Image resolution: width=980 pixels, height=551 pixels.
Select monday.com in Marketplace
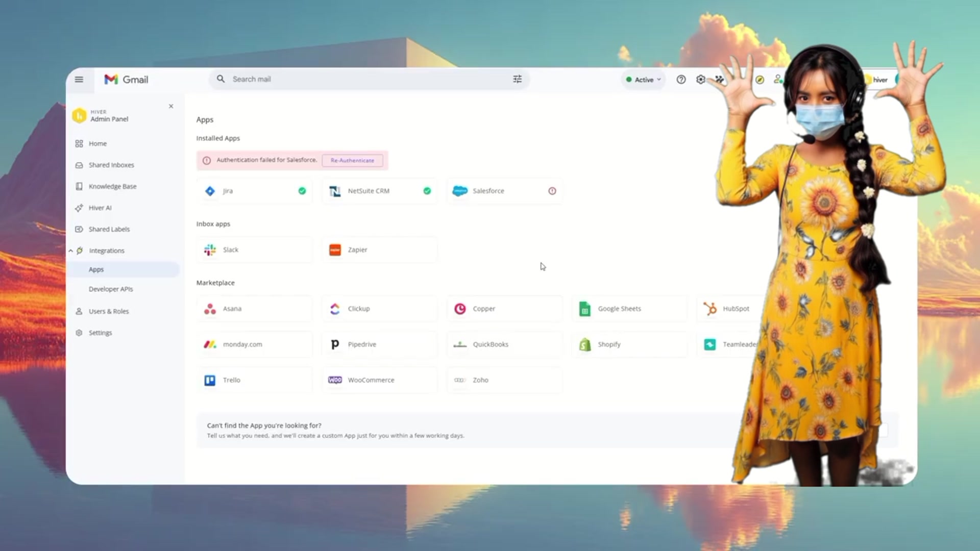254,344
